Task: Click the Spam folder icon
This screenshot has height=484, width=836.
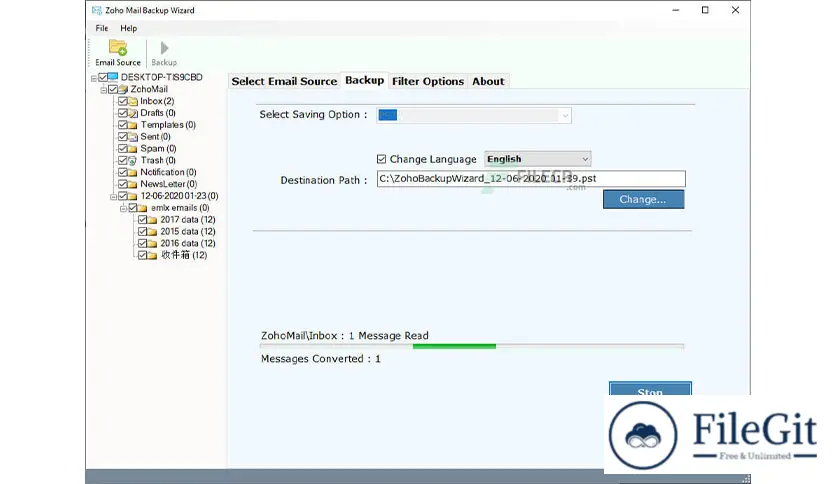Action: (x=133, y=149)
